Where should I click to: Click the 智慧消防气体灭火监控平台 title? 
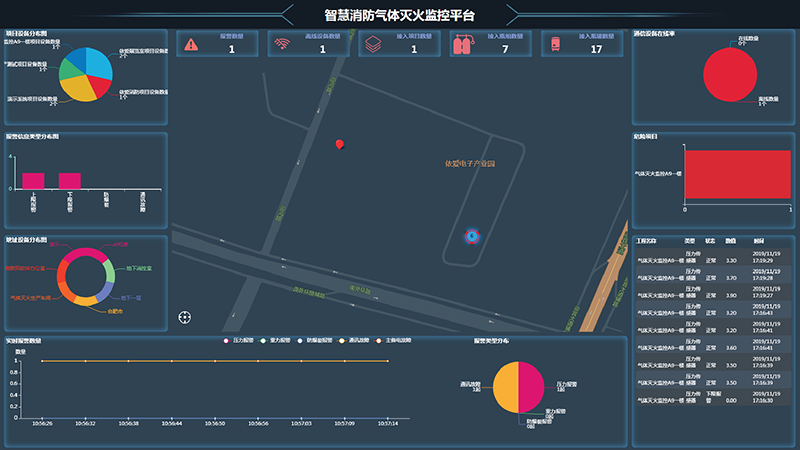click(399, 15)
